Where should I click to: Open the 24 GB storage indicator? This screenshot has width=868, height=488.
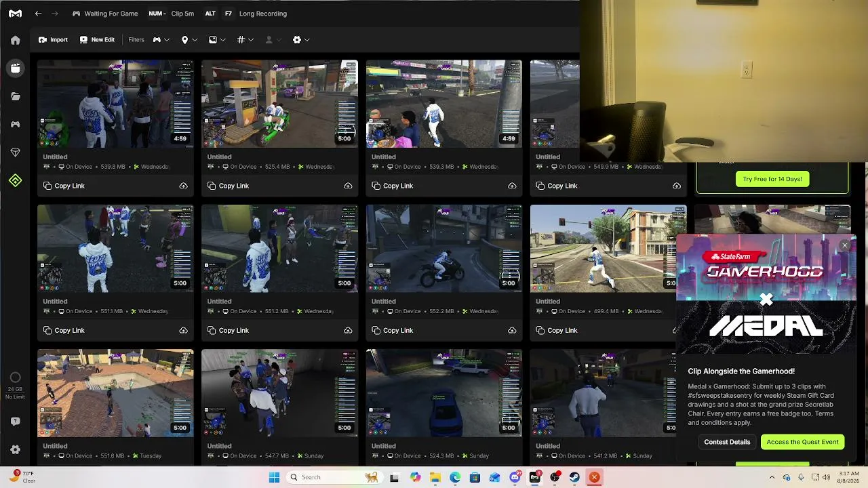(x=15, y=384)
